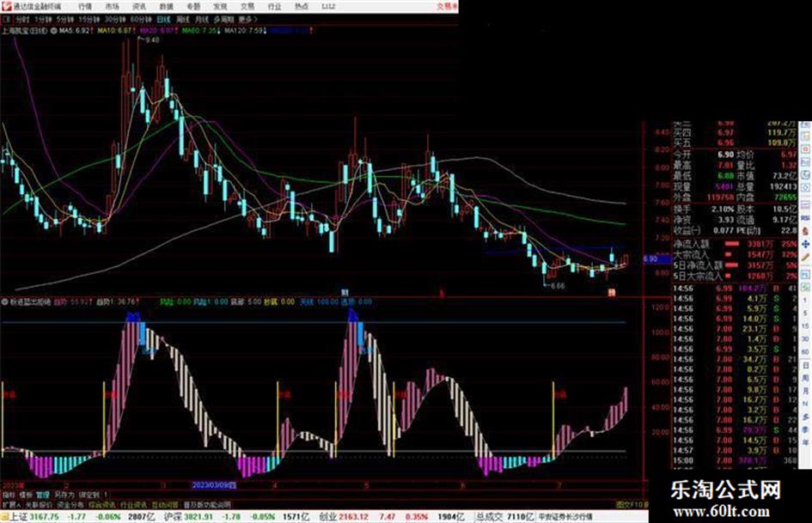812x523 pixels.
Task: Open the 模板 tab at the bottom
Action: (26, 495)
